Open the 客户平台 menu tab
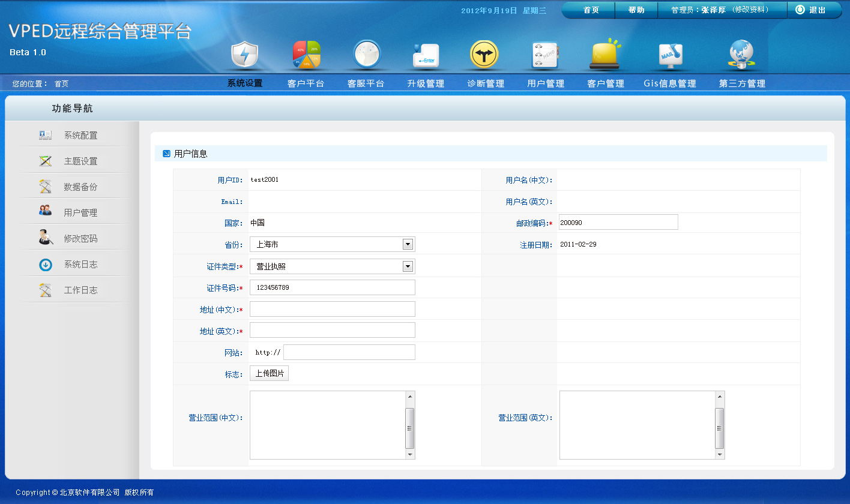The image size is (850, 504). pos(306,83)
